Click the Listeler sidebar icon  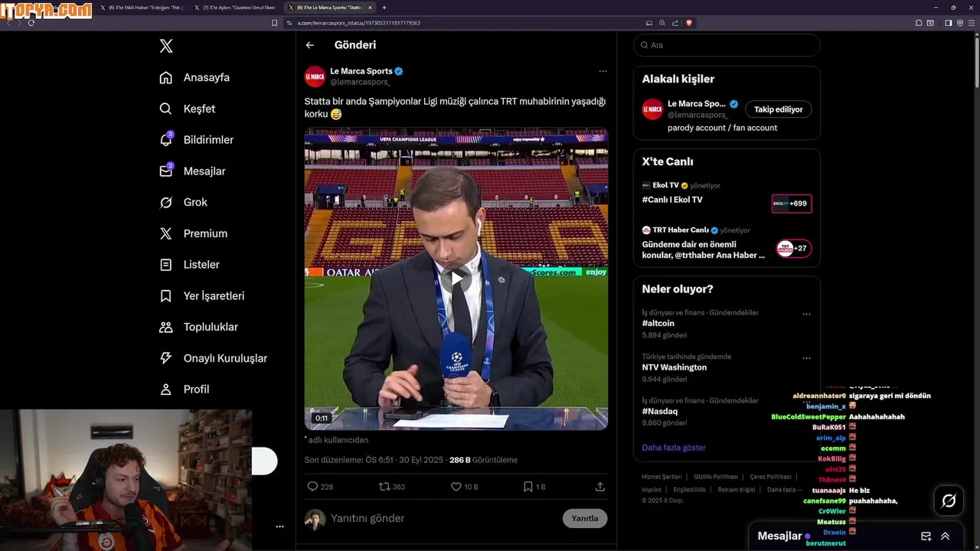(x=165, y=265)
